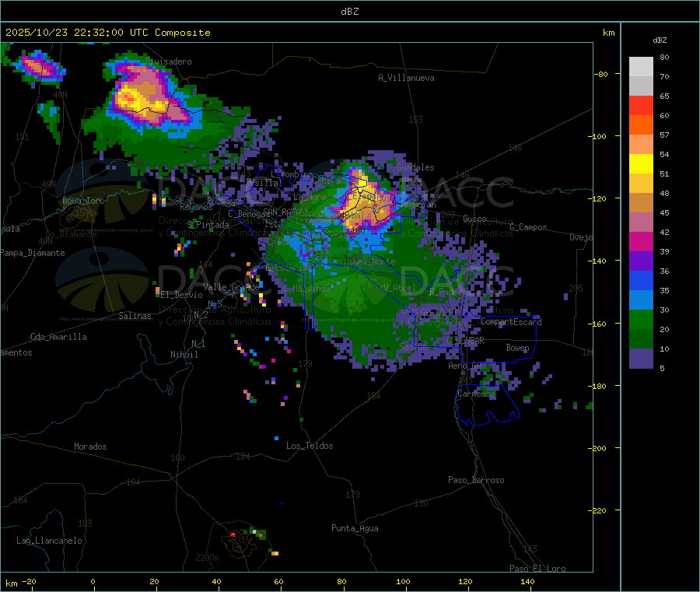
Task: Click the CompantEscard label
Action: (x=511, y=321)
